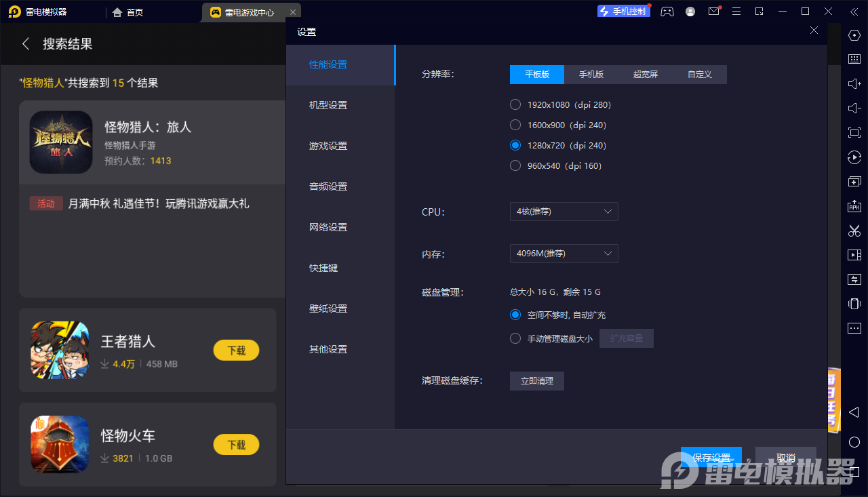Tap the Android home circle icon

pyautogui.click(x=854, y=442)
